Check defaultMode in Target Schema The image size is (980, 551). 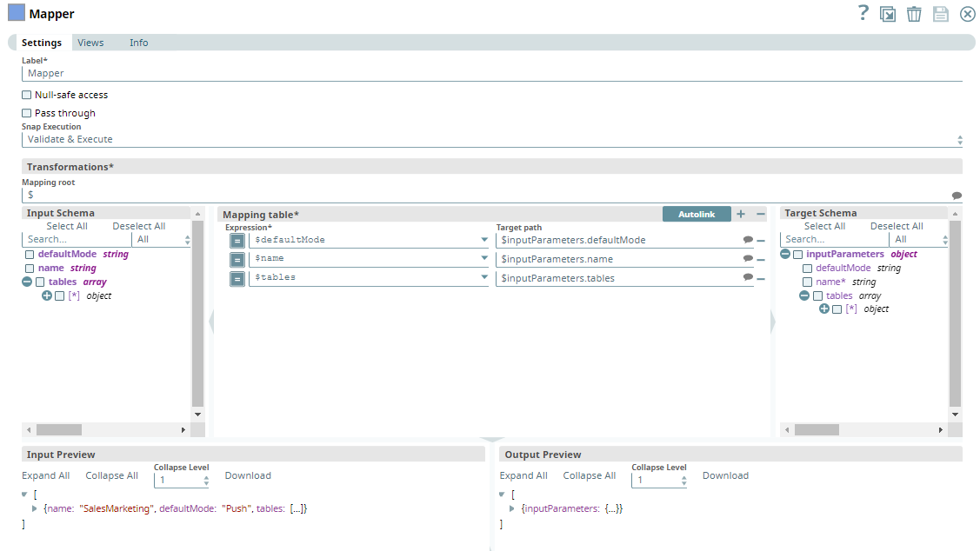pos(808,268)
